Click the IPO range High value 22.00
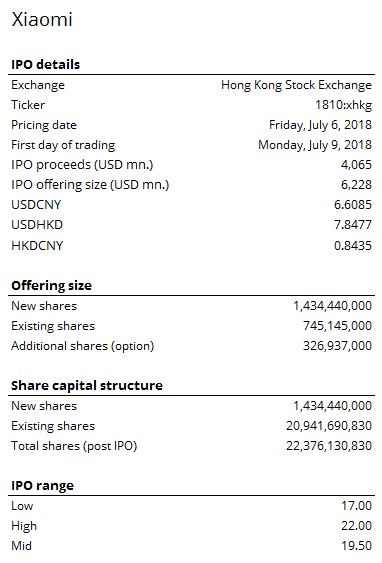Screen dimensions: 382x563 point(356,526)
